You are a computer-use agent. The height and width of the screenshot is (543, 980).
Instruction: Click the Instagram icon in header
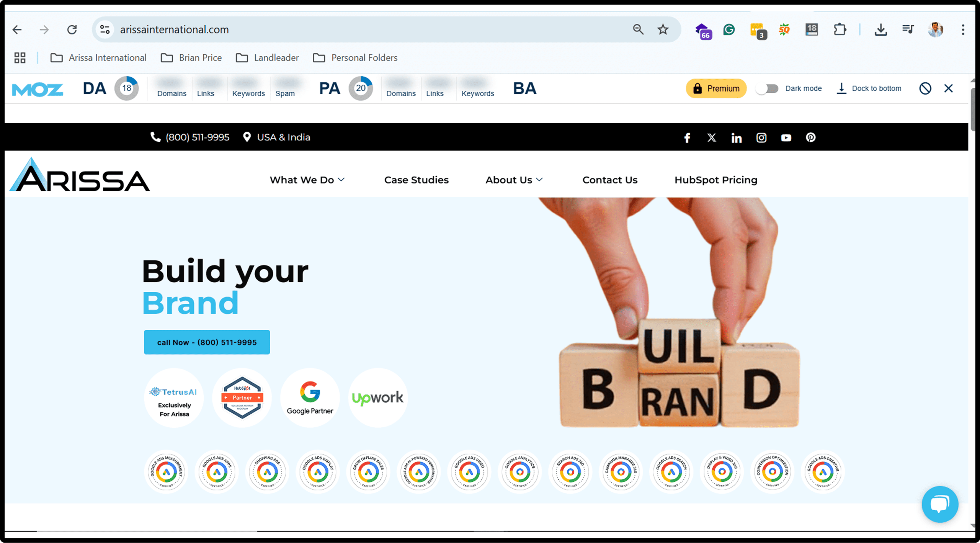tap(761, 138)
